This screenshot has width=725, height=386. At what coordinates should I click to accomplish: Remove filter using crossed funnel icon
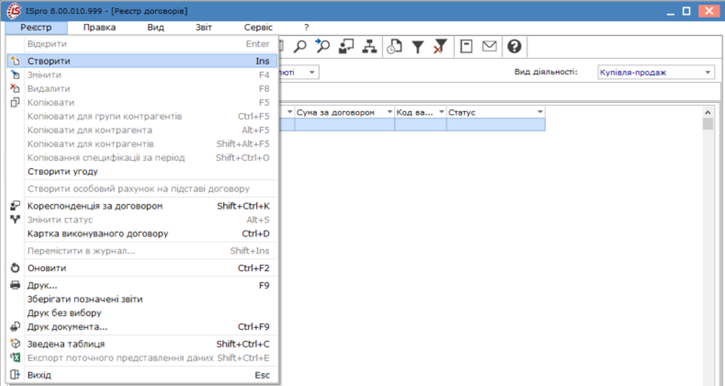pos(440,46)
